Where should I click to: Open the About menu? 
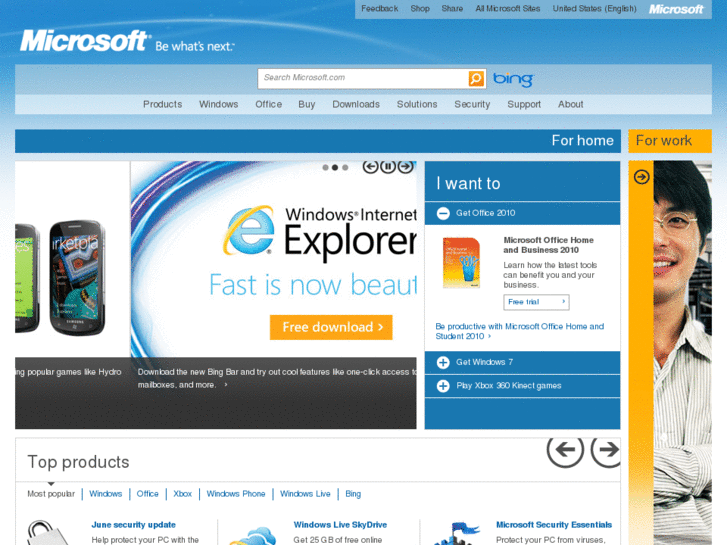tap(570, 104)
